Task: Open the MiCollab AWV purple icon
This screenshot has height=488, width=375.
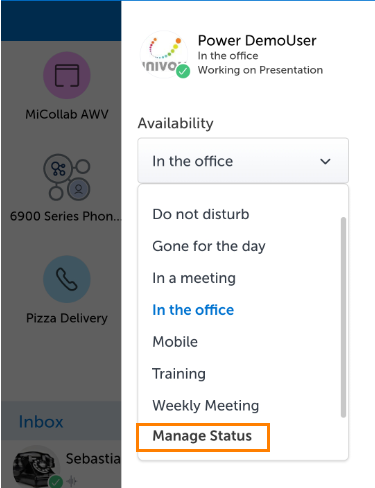Action: click(67, 75)
